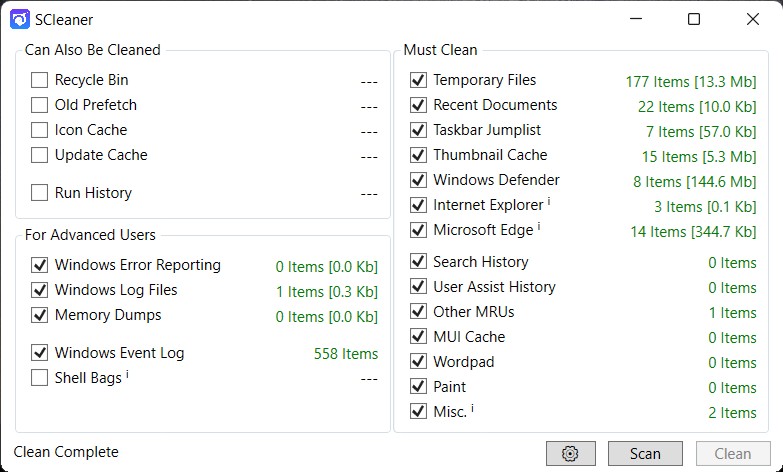This screenshot has width=783, height=472.
Task: Click the info icon next to Misc.
Action: click(473, 408)
